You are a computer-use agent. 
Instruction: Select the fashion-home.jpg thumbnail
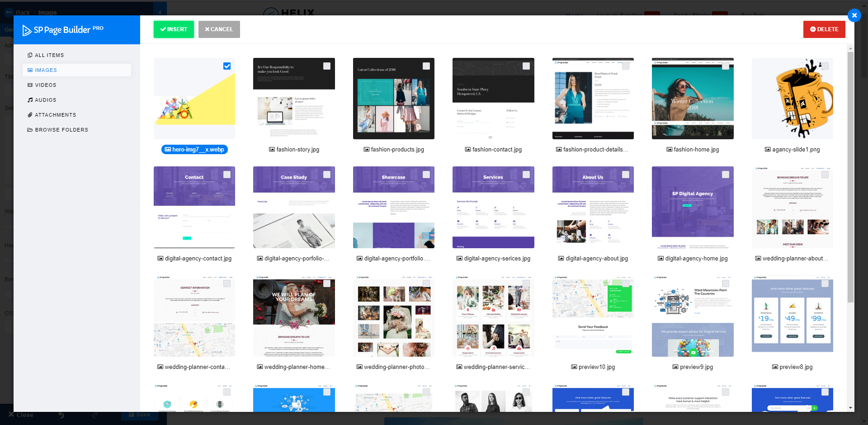click(693, 99)
